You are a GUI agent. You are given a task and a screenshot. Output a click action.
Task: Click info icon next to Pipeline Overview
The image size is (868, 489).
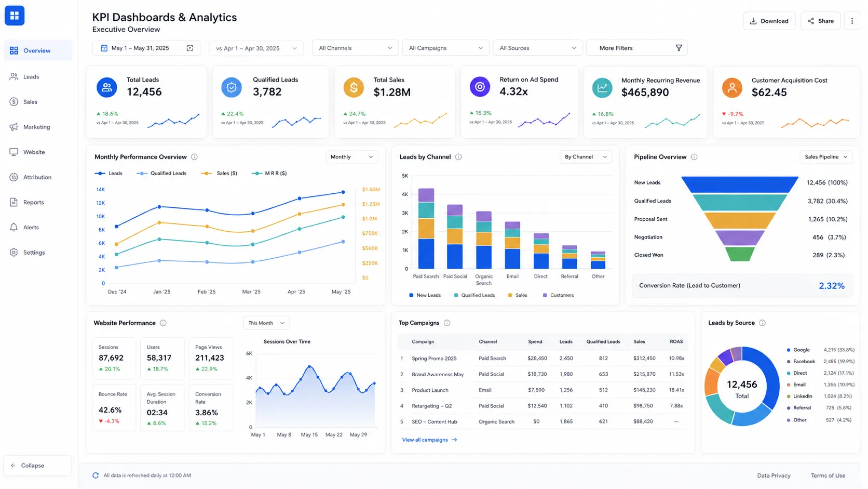point(694,157)
